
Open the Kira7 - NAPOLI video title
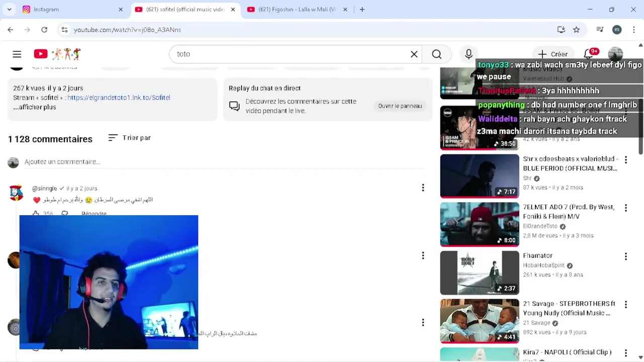(x=567, y=352)
